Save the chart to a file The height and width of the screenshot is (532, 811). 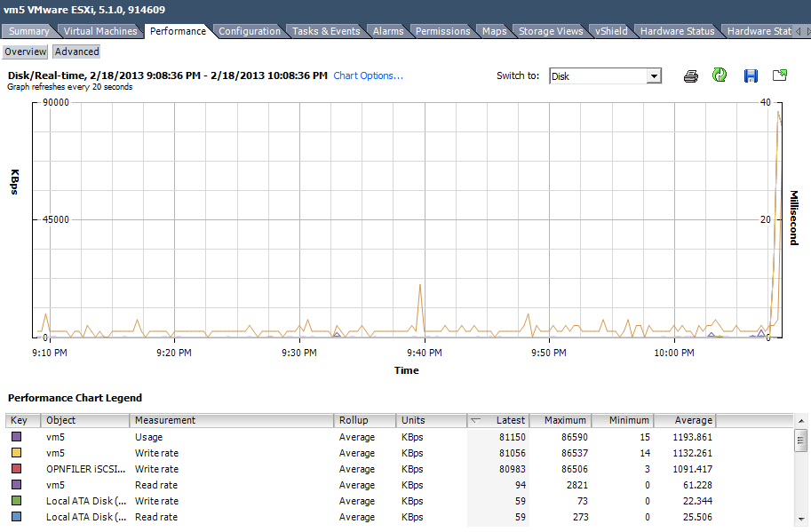tap(751, 75)
